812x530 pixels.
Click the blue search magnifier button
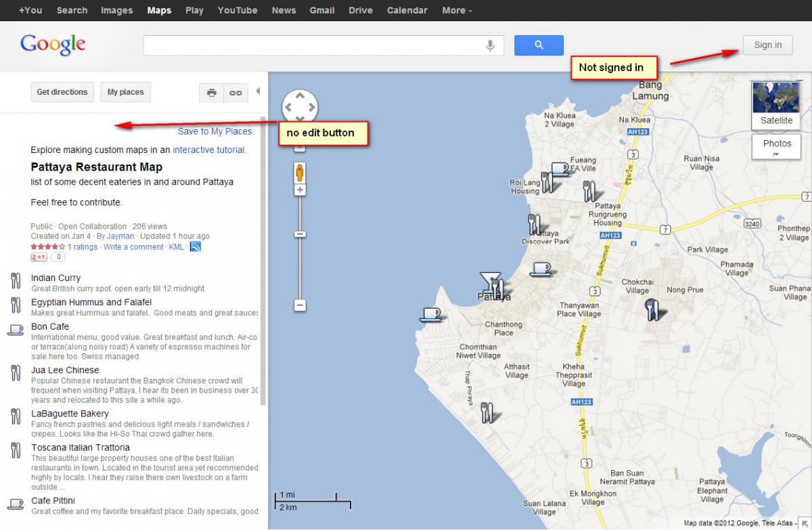[x=539, y=45]
